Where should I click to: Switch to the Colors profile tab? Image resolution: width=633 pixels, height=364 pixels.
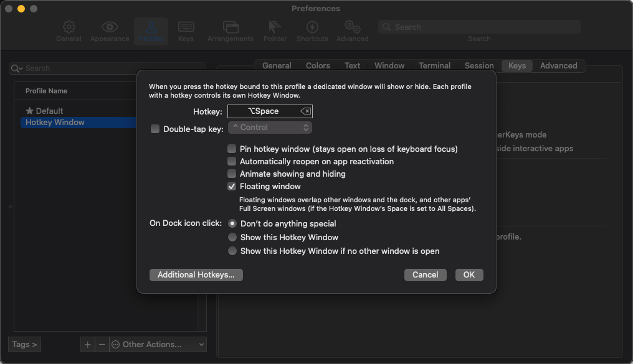pyautogui.click(x=318, y=65)
